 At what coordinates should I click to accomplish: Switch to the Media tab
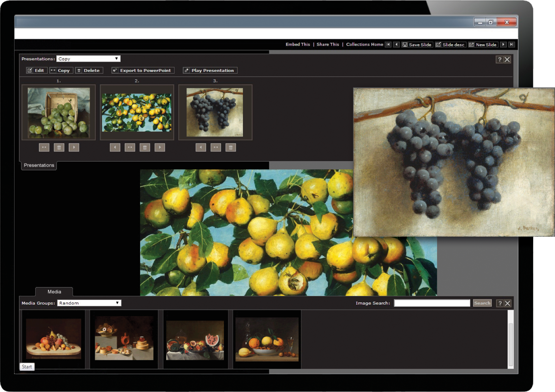coord(54,292)
